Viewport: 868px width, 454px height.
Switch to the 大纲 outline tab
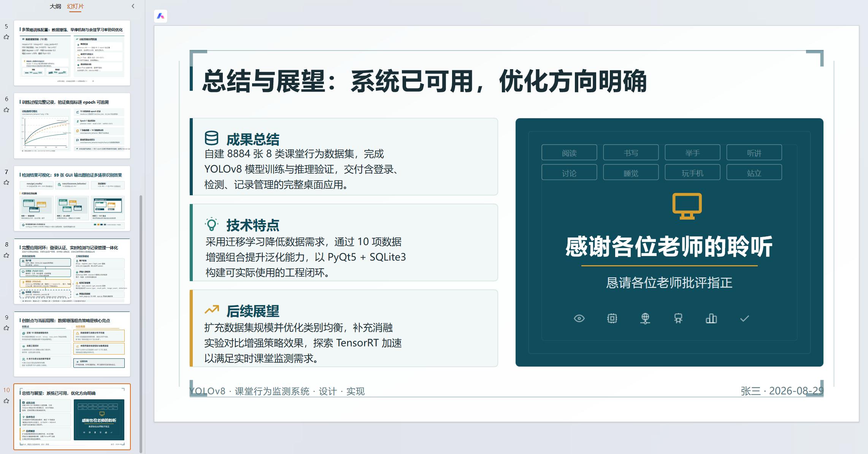tap(55, 6)
